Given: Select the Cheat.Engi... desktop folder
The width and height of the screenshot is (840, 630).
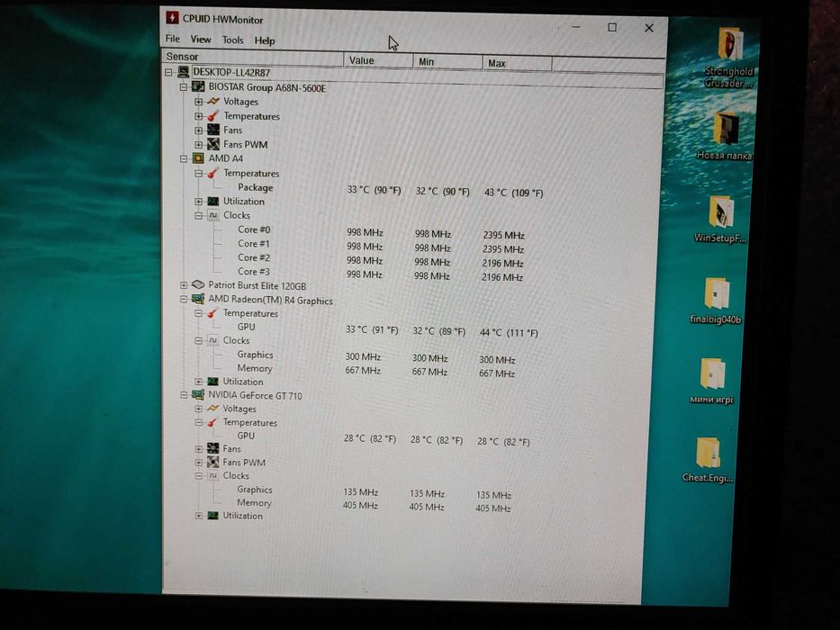Looking at the screenshot, I should pos(708,460).
